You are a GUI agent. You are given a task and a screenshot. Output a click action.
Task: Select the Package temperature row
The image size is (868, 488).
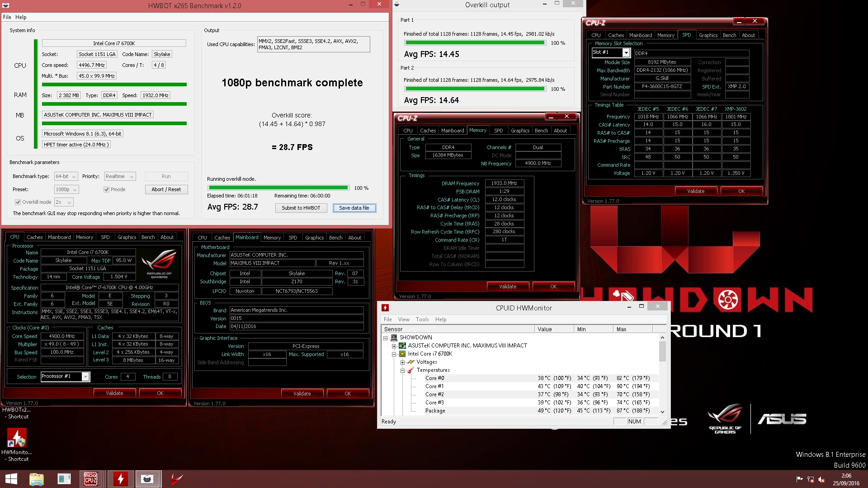pos(520,411)
